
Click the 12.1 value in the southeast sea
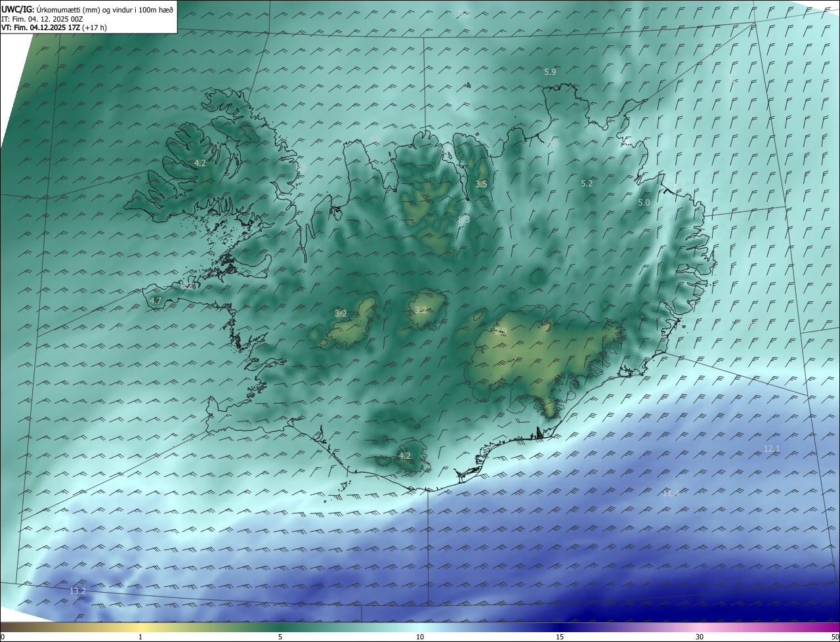(x=772, y=448)
